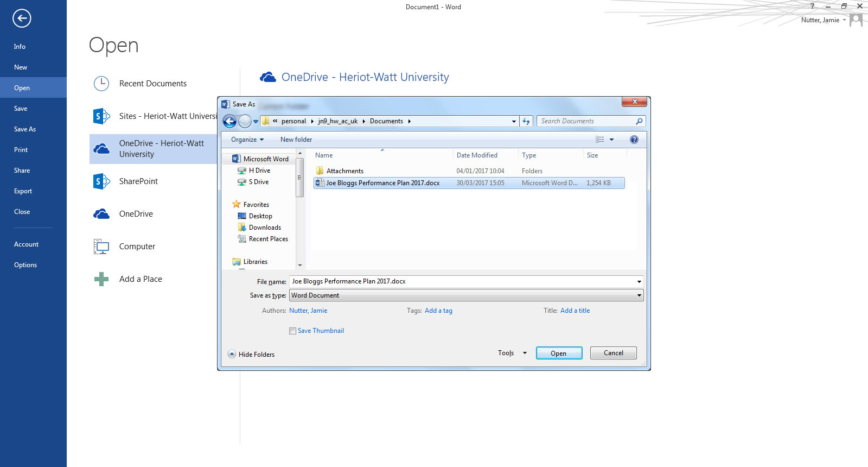Click the help question mark icon in dialog
This screenshot has height=467, width=868.
(x=634, y=140)
